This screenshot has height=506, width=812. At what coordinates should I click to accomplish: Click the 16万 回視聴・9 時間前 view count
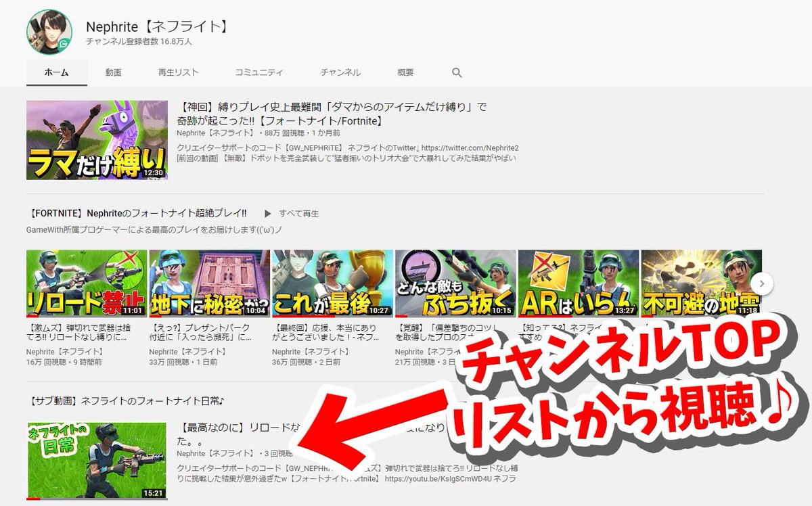[x=64, y=362]
